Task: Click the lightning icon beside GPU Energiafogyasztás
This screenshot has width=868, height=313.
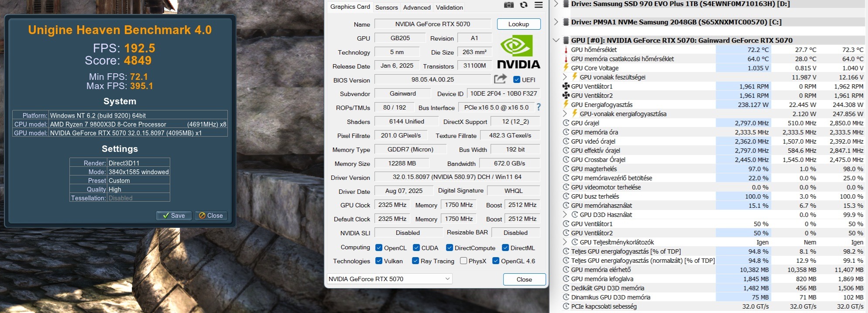Action: pyautogui.click(x=566, y=105)
